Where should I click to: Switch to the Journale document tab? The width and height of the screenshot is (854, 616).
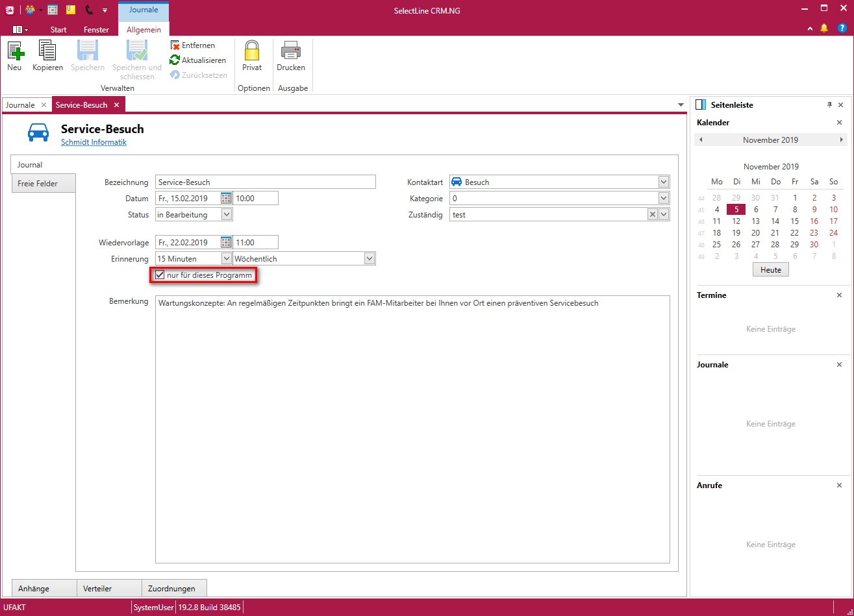(x=20, y=105)
